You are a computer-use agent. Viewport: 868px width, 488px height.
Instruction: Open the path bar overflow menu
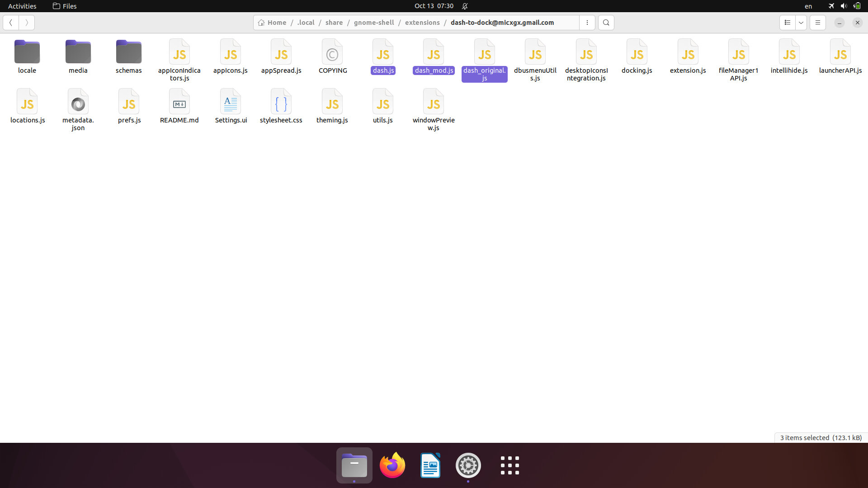point(587,22)
